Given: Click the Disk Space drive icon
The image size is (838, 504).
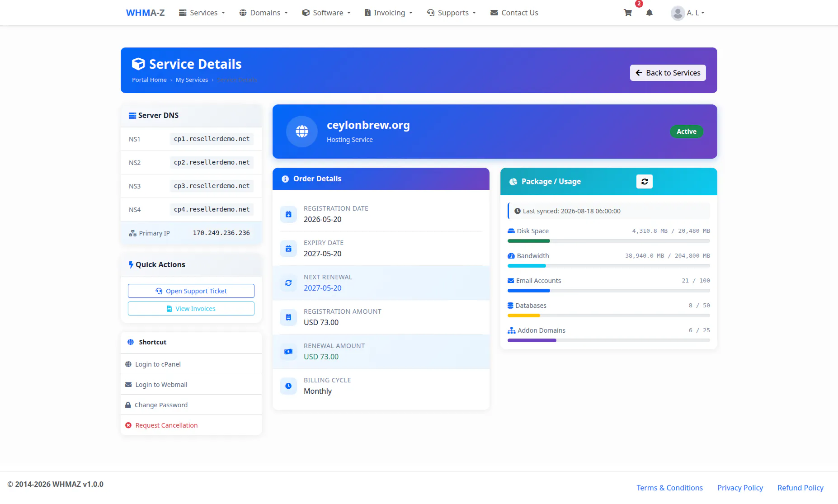Looking at the screenshot, I should click(x=511, y=231).
